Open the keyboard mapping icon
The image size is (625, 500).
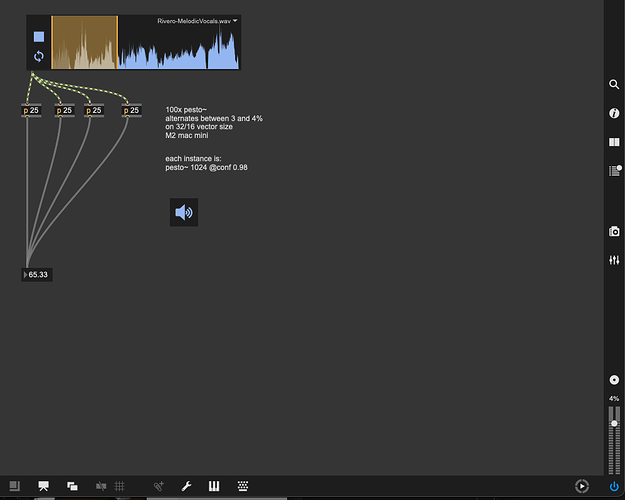pyautogui.click(x=243, y=486)
